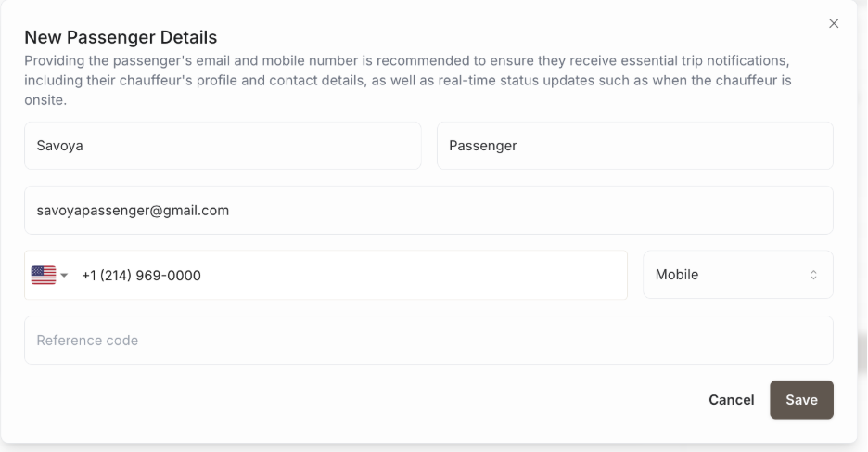Viewport: 868px width, 452px height.
Task: Select the Reference code input field
Action: point(428,341)
